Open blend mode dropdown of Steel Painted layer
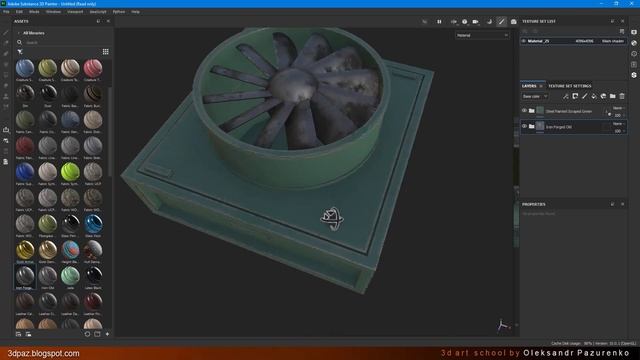Viewport: 640px width, 360px height. 618,108
